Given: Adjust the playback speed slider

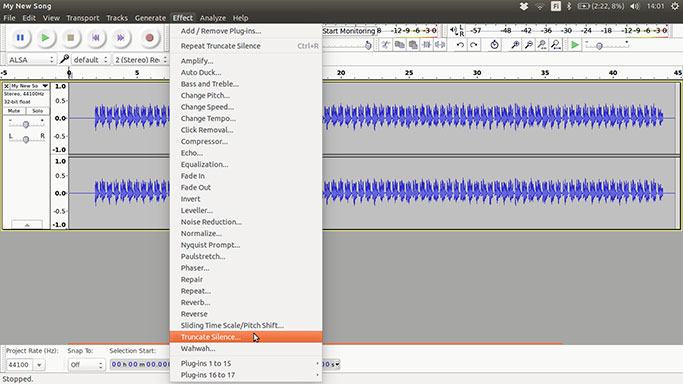Looking at the screenshot, I should click(x=599, y=46).
